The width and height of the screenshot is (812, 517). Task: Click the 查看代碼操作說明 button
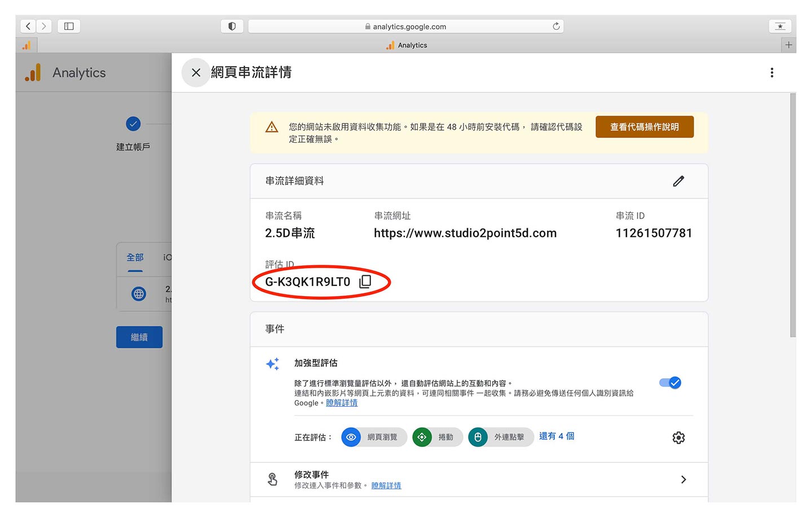point(644,127)
